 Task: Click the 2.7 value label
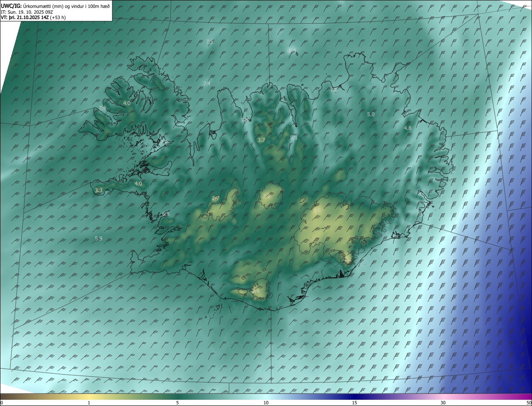tap(216, 198)
